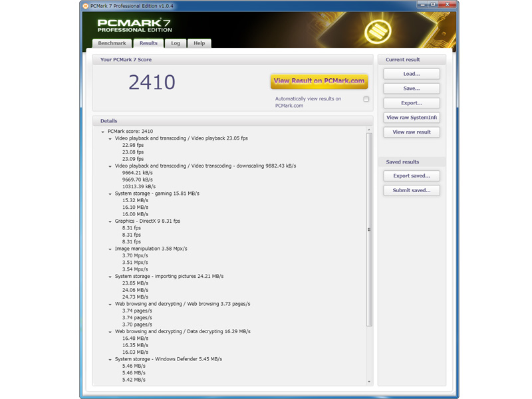Select the 16.03 MB/s row
Image resolution: width=532 pixels, height=399 pixels.
(x=135, y=352)
